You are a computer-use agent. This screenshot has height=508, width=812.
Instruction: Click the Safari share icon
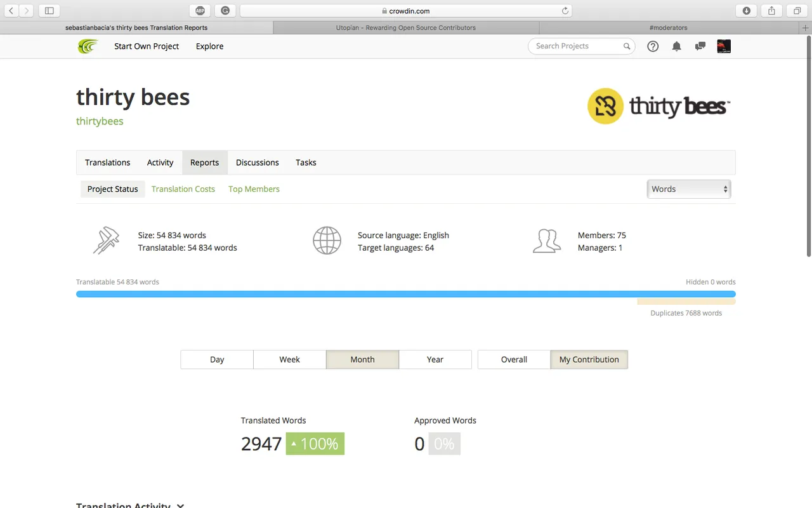(772, 10)
